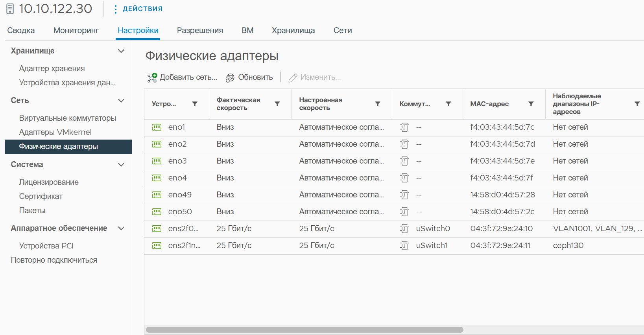Screen dimensions: 644x335
Task: Open Адаптер хранения in sidebar
Action: (52, 68)
